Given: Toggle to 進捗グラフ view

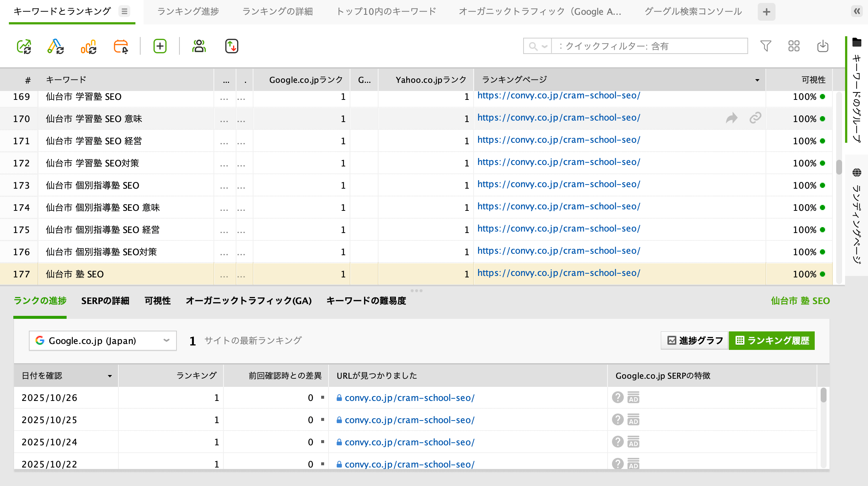Looking at the screenshot, I should [695, 341].
